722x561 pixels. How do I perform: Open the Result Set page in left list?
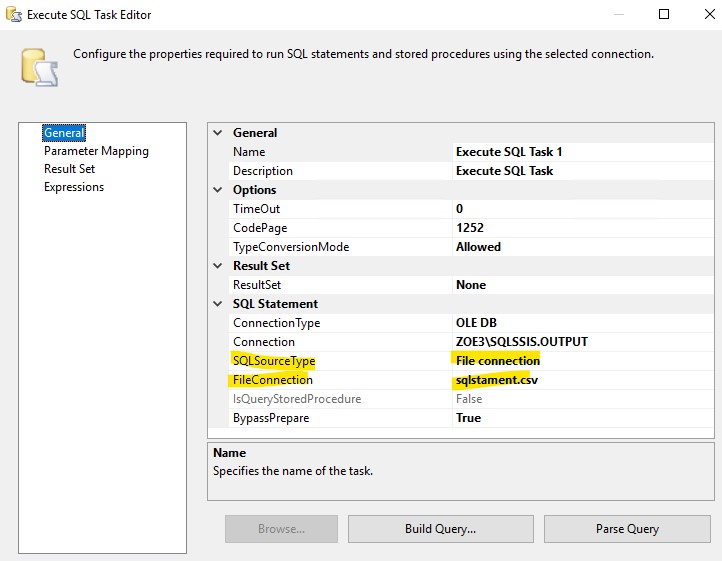[70, 169]
